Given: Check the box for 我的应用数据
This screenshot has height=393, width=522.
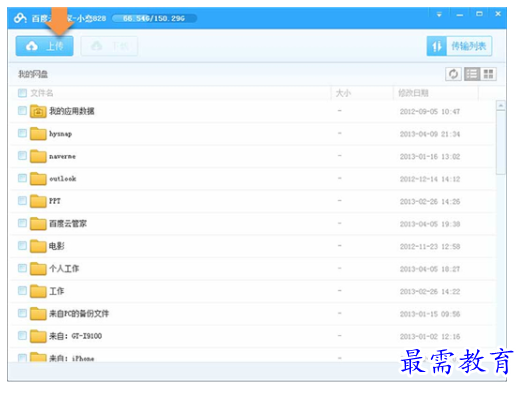Looking at the screenshot, I should (22, 110).
